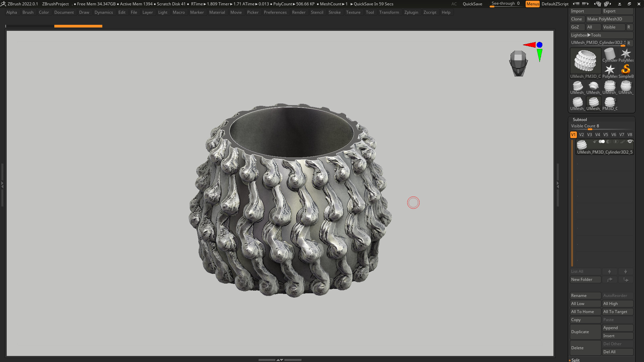Move subtool up with arrow button

click(609, 271)
